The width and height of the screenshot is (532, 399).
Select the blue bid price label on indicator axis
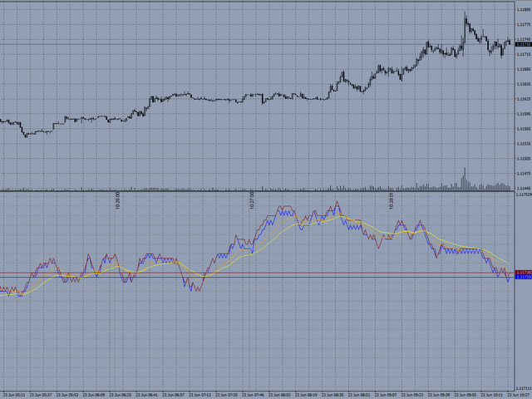[x=524, y=277]
